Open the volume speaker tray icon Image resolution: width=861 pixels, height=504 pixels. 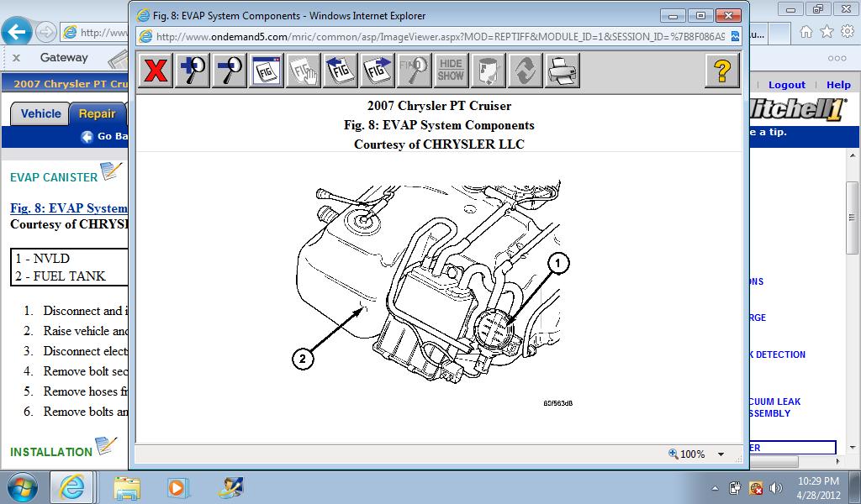pyautogui.click(x=776, y=487)
